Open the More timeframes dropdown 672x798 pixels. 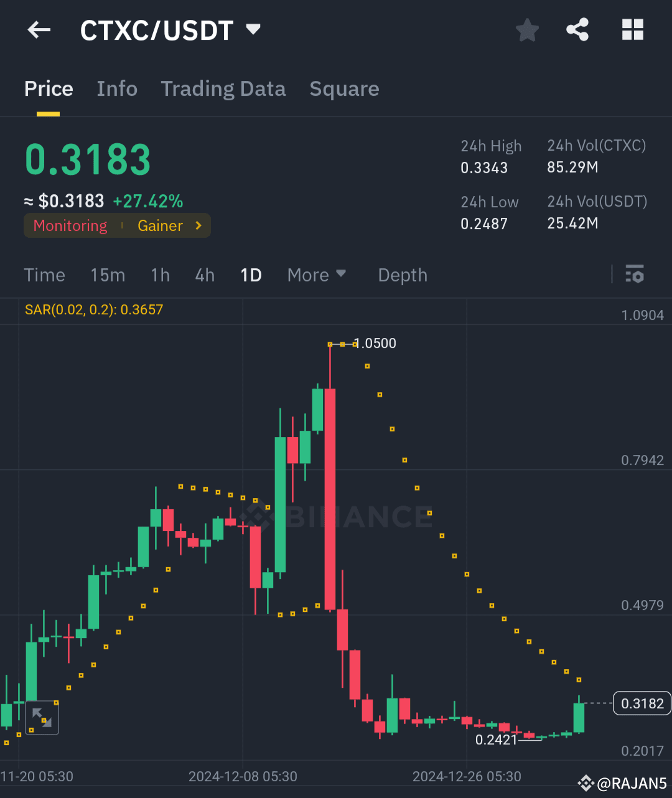click(316, 275)
